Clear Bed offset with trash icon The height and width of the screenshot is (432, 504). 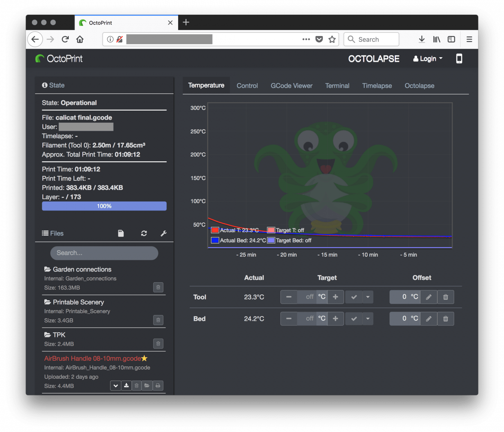(446, 319)
